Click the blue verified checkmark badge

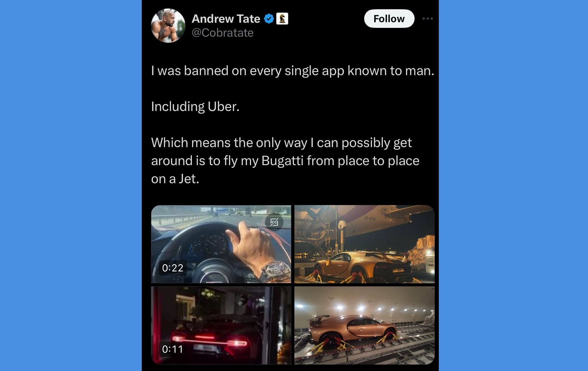(269, 19)
